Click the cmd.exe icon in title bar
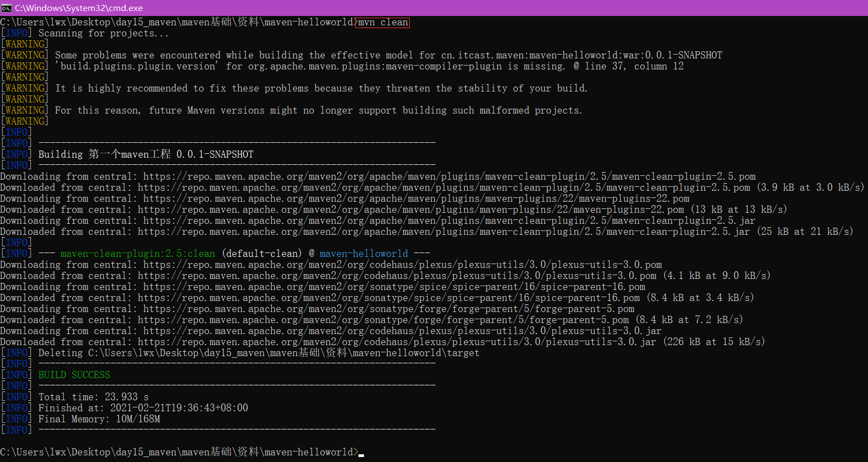This screenshot has width=868, height=462. 7,8
